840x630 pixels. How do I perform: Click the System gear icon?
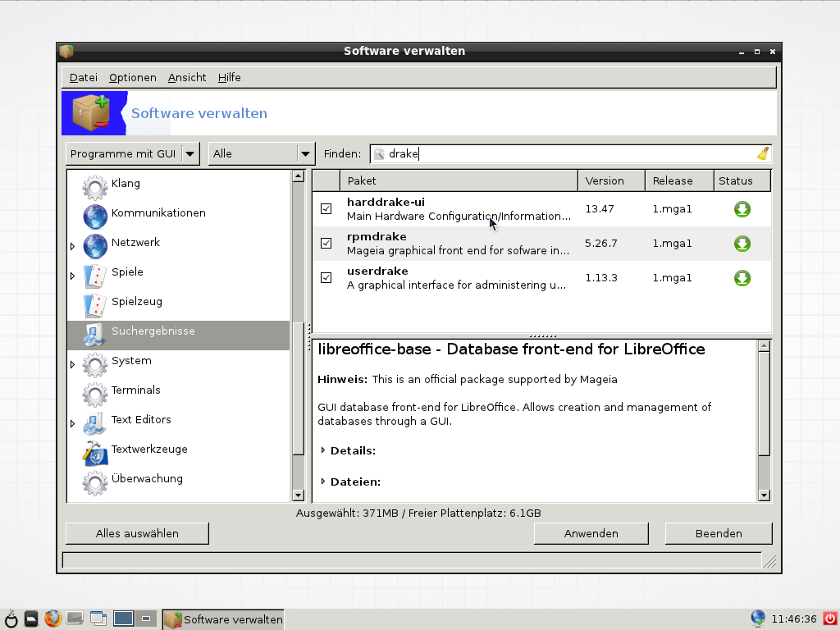95,364
